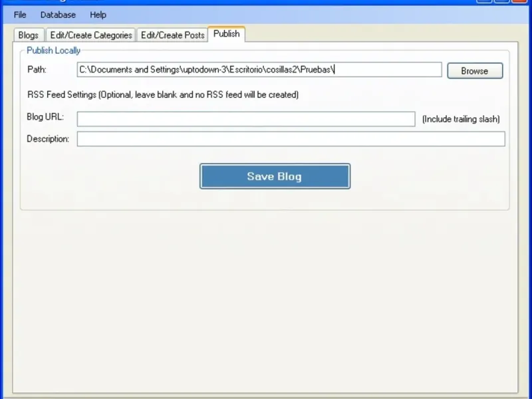Click the 'Publish Locally' group label
The width and height of the screenshot is (532, 399).
(x=54, y=51)
